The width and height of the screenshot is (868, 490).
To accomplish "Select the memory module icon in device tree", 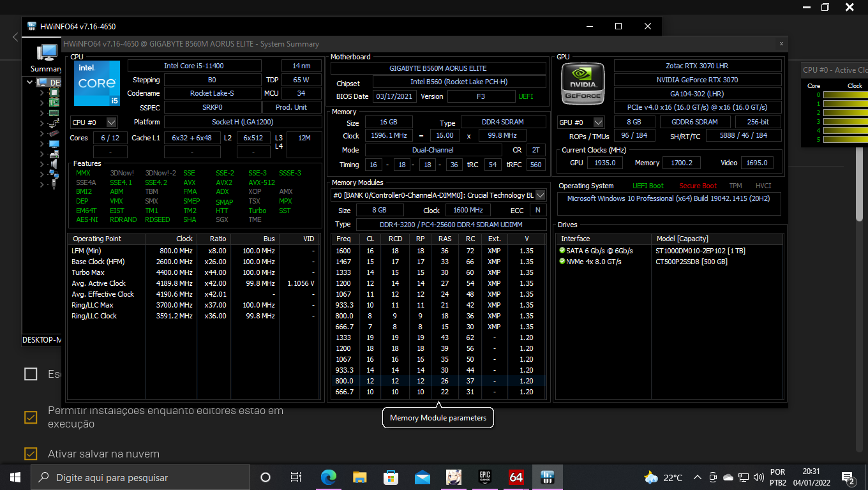I will coord(55,113).
